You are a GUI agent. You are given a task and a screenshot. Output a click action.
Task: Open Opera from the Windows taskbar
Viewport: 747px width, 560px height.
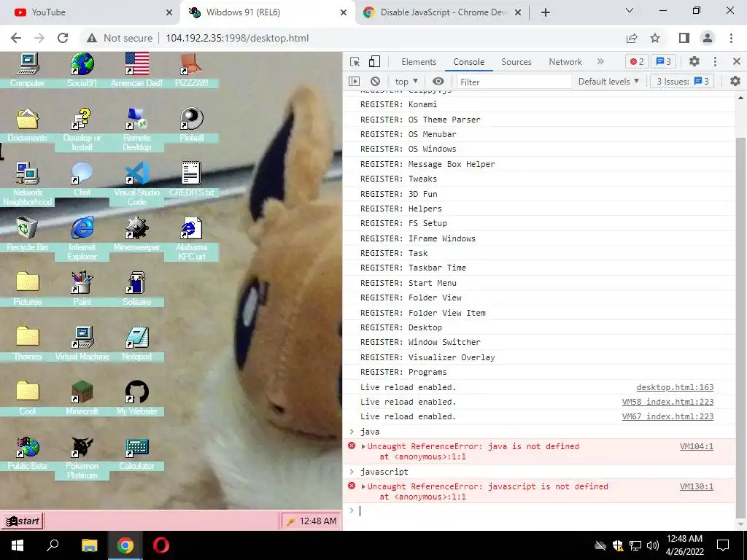(x=161, y=545)
